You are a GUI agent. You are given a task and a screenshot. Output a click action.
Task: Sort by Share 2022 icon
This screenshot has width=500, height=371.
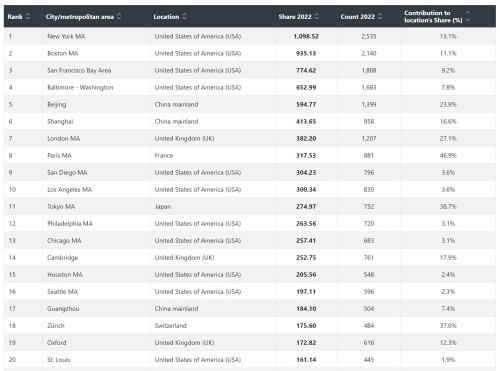pyautogui.click(x=317, y=16)
